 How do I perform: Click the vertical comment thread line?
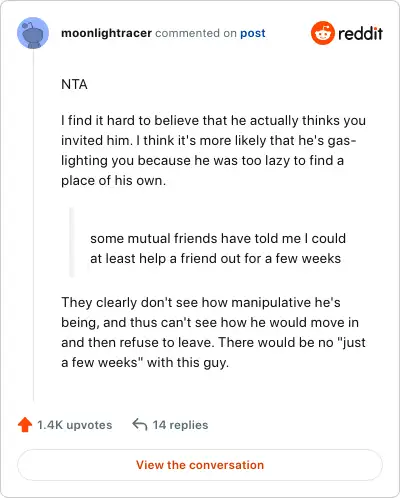33,225
